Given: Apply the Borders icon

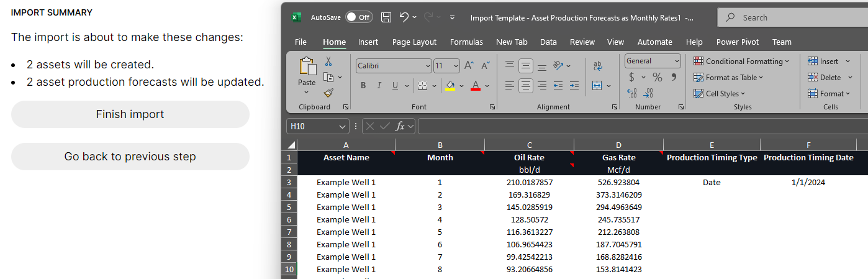Looking at the screenshot, I should [422, 86].
